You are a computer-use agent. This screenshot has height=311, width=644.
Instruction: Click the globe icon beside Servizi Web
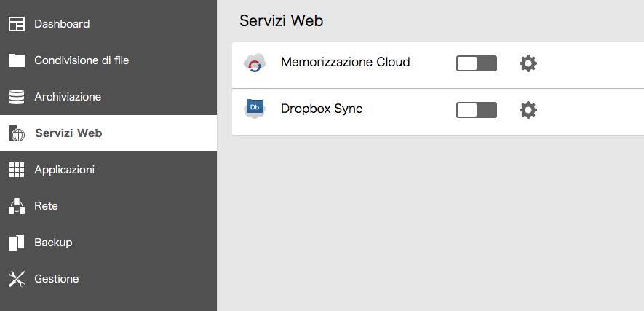(x=17, y=133)
